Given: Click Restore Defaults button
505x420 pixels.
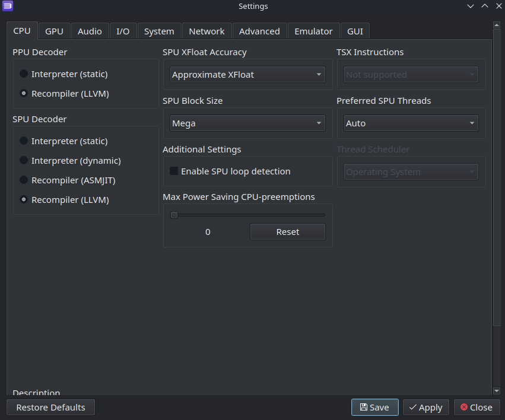Looking at the screenshot, I should [x=50, y=408].
